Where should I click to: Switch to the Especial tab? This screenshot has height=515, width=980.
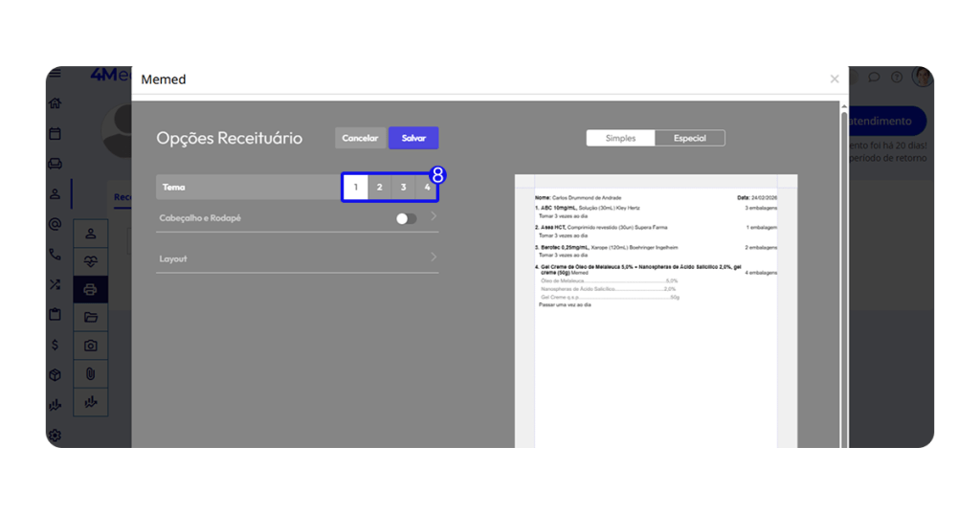(x=689, y=138)
